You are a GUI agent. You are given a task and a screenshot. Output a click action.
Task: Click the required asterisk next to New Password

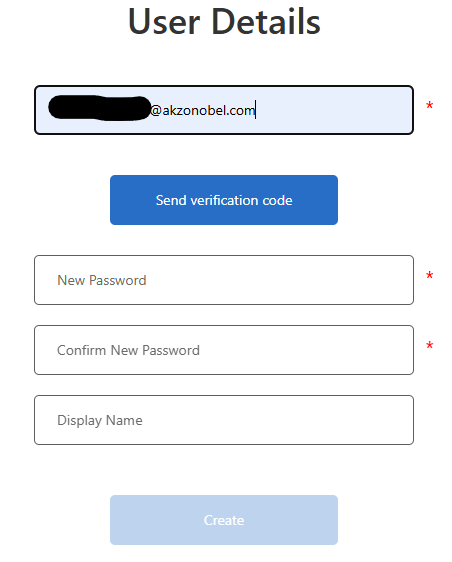pos(429,275)
